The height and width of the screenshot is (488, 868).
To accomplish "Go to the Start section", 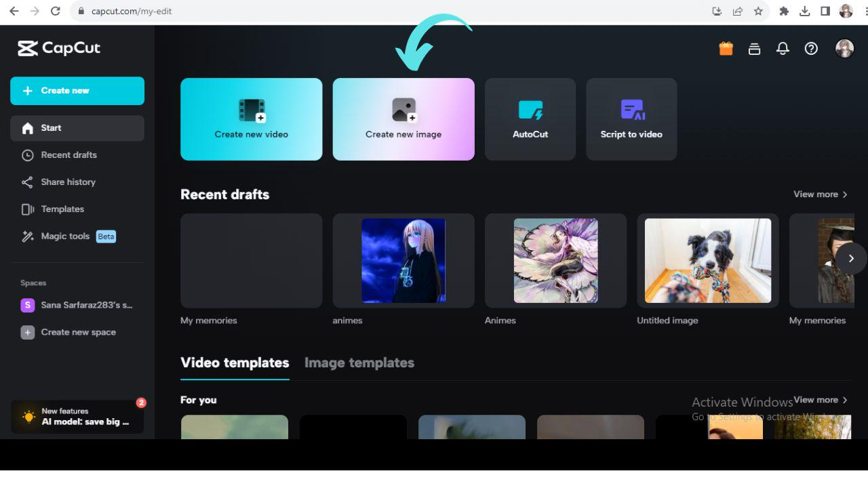I will pos(77,128).
